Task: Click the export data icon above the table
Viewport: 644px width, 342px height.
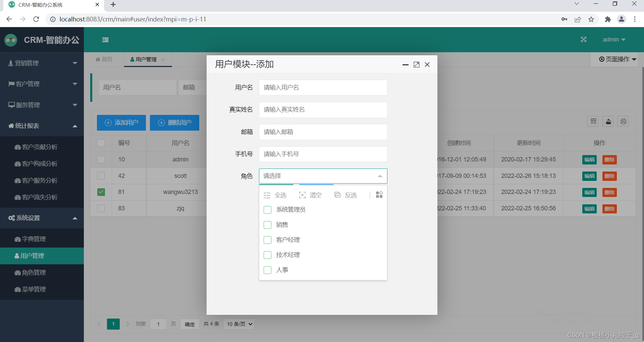Action: coord(608,121)
